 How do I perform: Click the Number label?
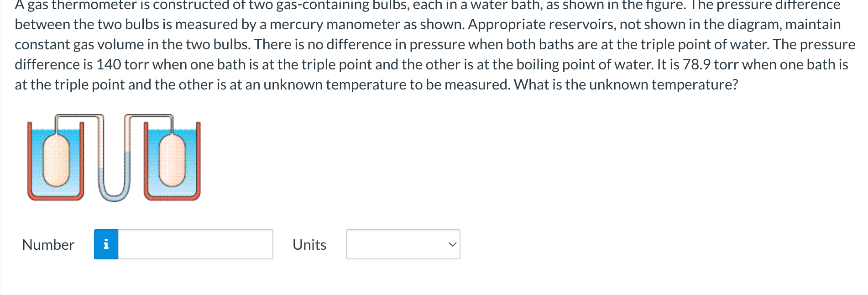(48, 245)
